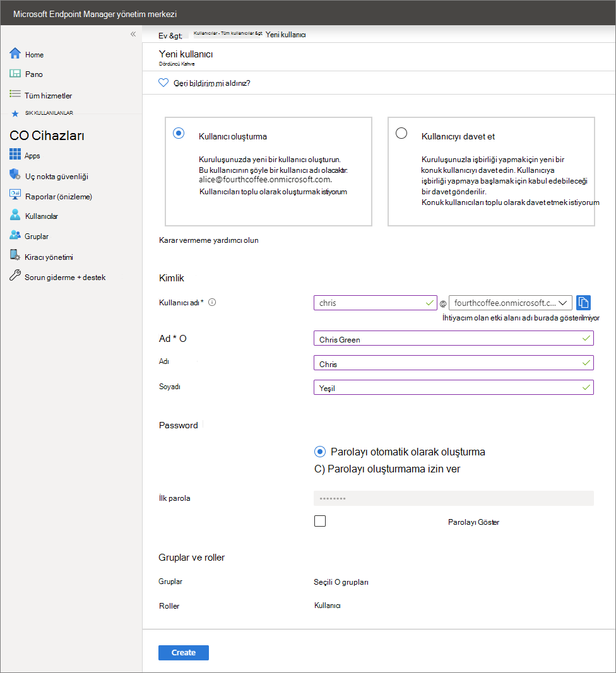Open Kullanıcılar in the sidebar

(41, 216)
